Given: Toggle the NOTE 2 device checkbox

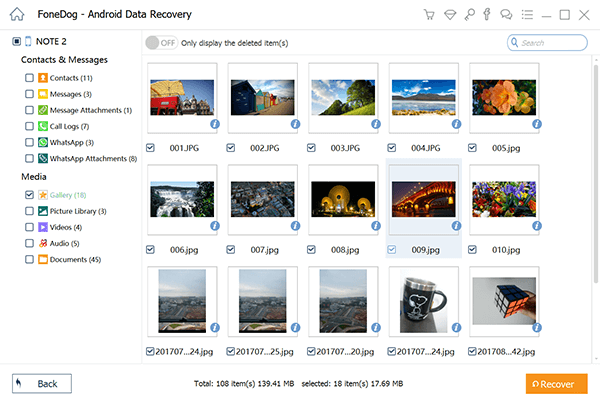Looking at the screenshot, I should (16, 42).
